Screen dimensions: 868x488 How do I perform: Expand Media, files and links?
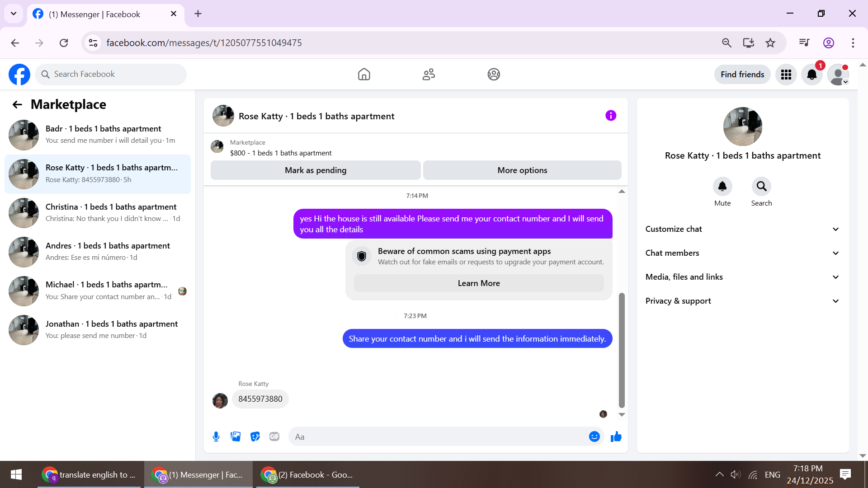pyautogui.click(x=742, y=277)
